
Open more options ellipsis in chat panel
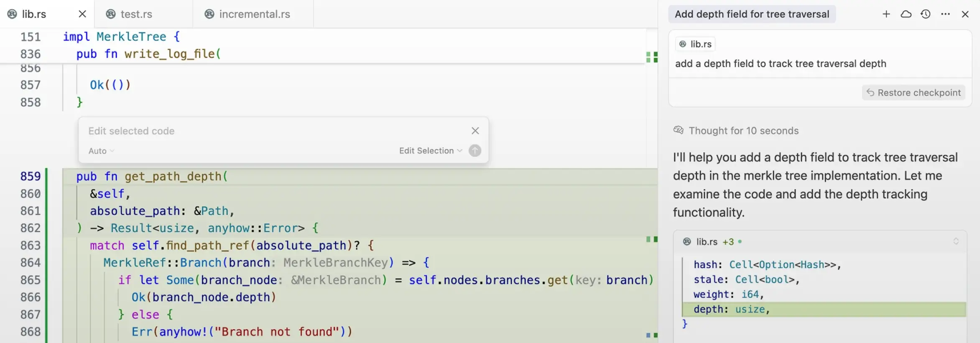pos(945,14)
